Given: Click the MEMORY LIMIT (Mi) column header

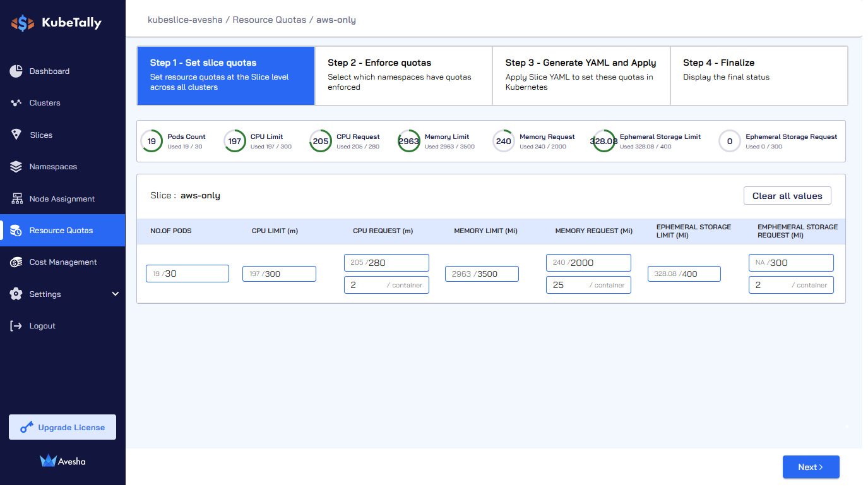Looking at the screenshot, I should click(x=485, y=231).
